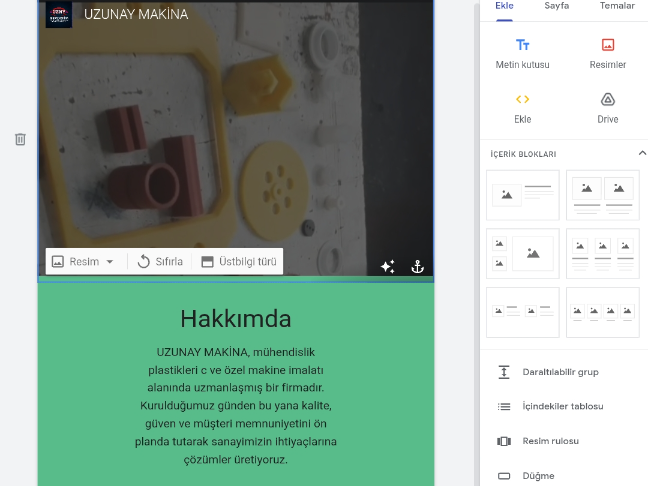648x486 pixels.
Task: Choose the two small images with side text layout
Action: (523, 312)
